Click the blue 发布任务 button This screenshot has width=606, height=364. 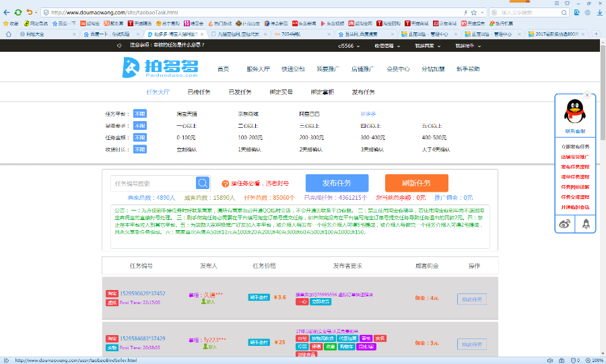tap(337, 183)
